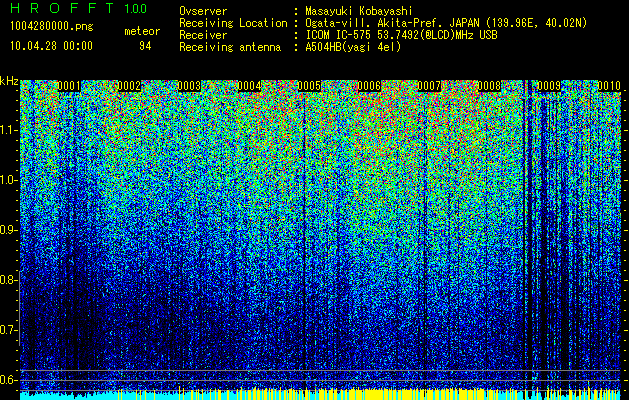Click the Ovserver label

coord(203,11)
